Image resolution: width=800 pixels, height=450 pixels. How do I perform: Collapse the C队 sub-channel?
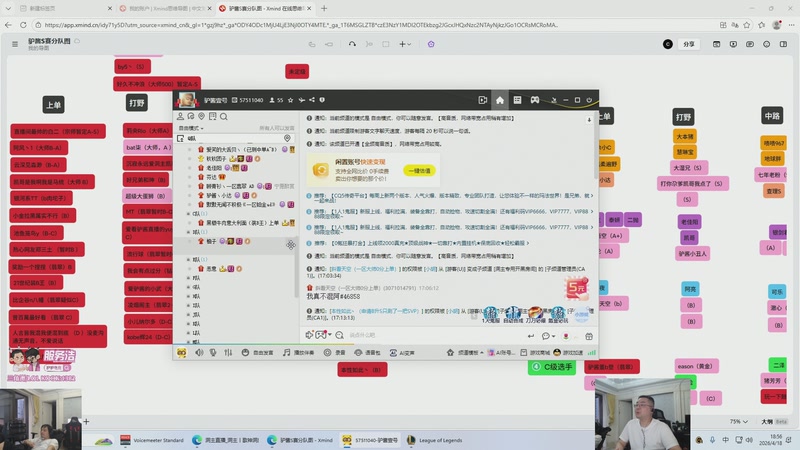pyautogui.click(x=188, y=214)
